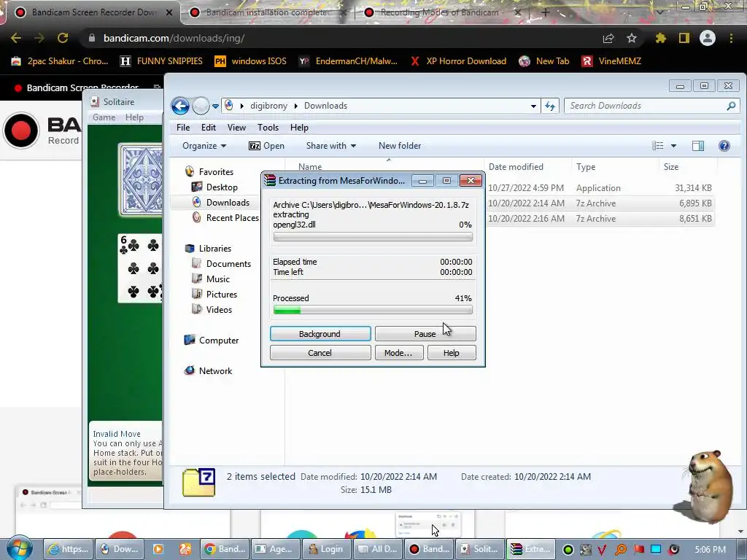Sort by the Size column header
The height and width of the screenshot is (560, 747).
click(x=671, y=167)
